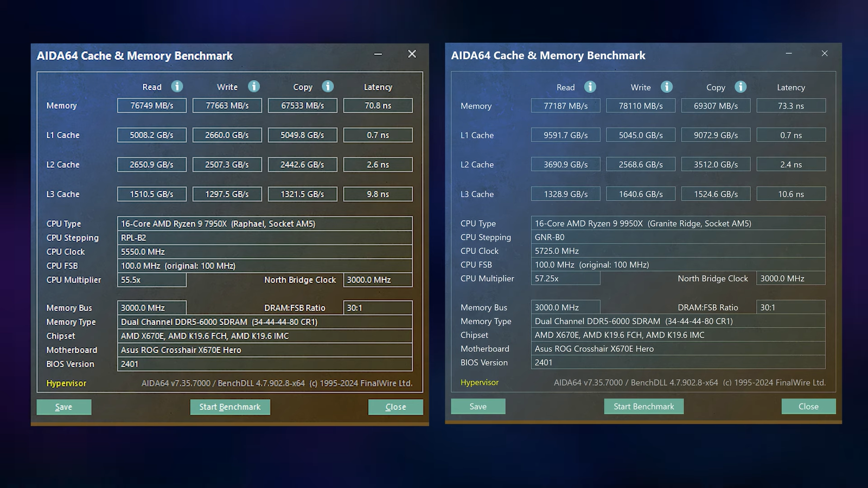Viewport: 868px width, 488px height.
Task: Click BIOS Version field in right window
Action: click(678, 362)
